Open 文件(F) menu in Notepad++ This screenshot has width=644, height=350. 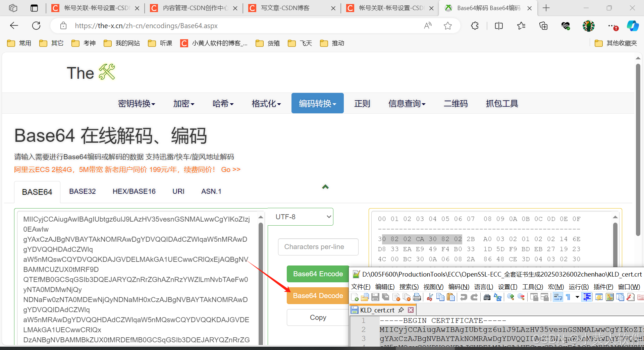pyautogui.click(x=361, y=287)
